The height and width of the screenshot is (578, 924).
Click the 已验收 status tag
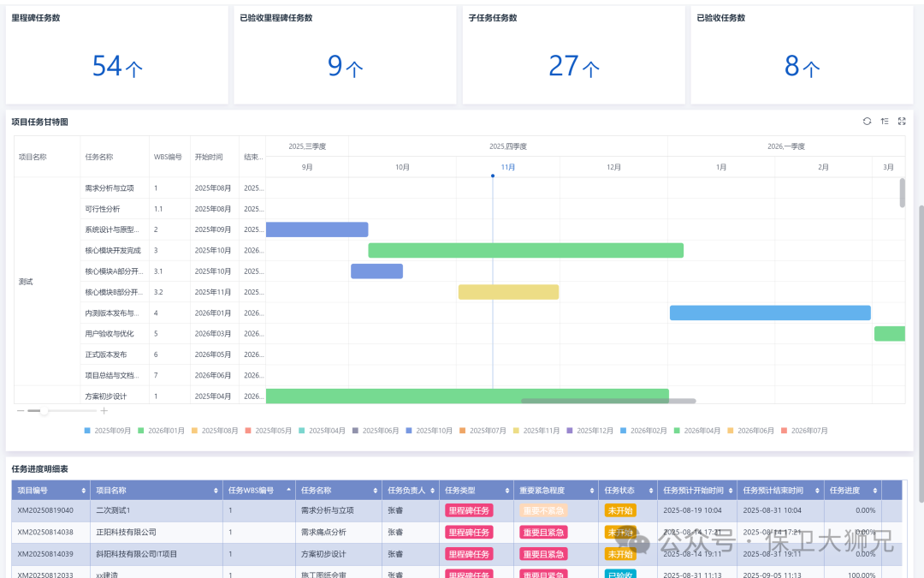click(x=619, y=575)
